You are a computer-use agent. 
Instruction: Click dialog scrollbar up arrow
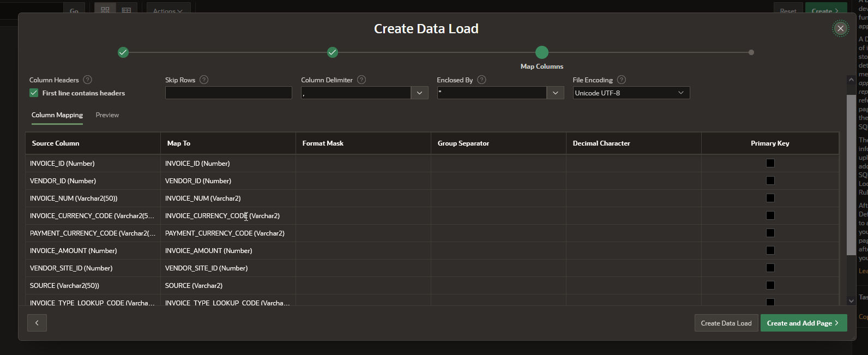(x=851, y=80)
